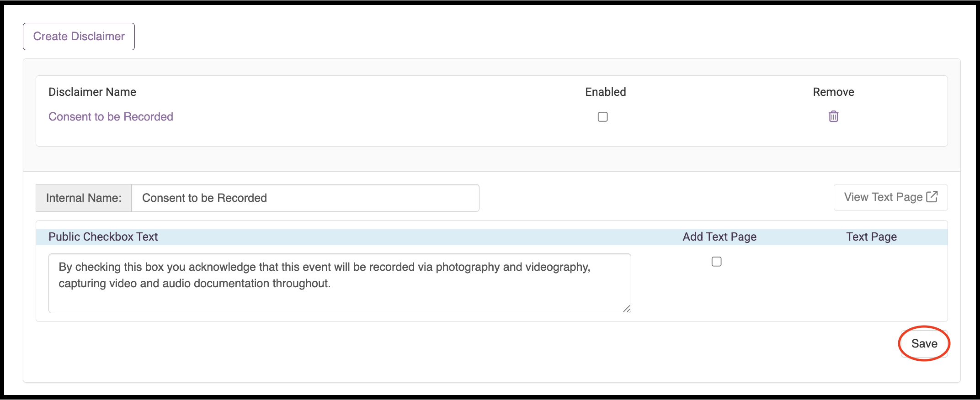
Task: Click the Text Page column header
Action: click(871, 237)
